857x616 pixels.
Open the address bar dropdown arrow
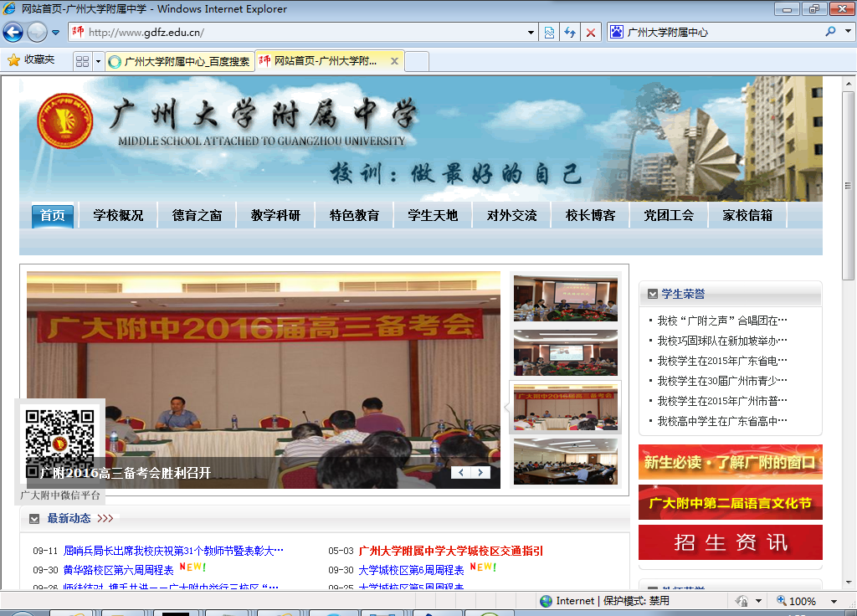531,33
